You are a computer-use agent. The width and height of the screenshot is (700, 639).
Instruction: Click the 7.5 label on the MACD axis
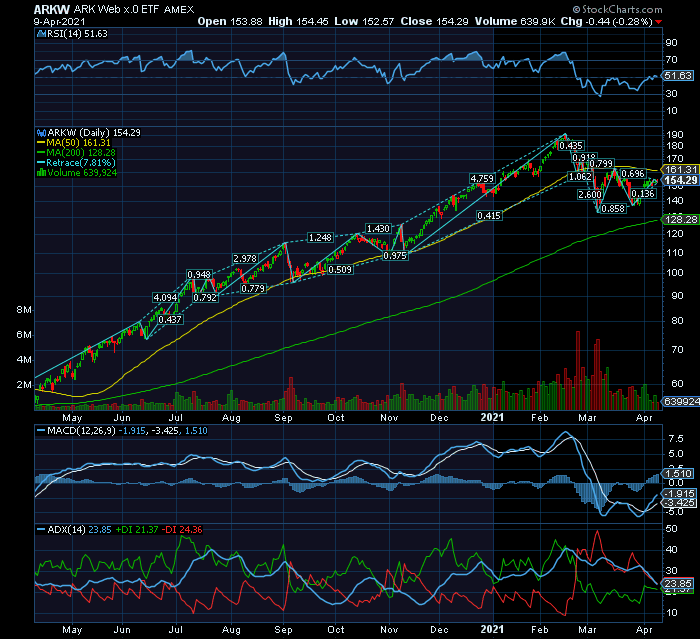click(675, 439)
